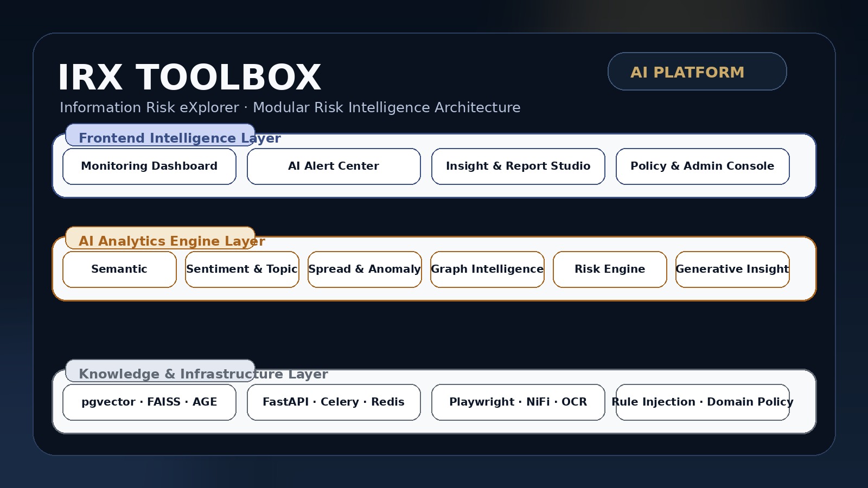This screenshot has height=488, width=868.
Task: Click the Information Risk eXplorer subtitle
Action: 290,107
